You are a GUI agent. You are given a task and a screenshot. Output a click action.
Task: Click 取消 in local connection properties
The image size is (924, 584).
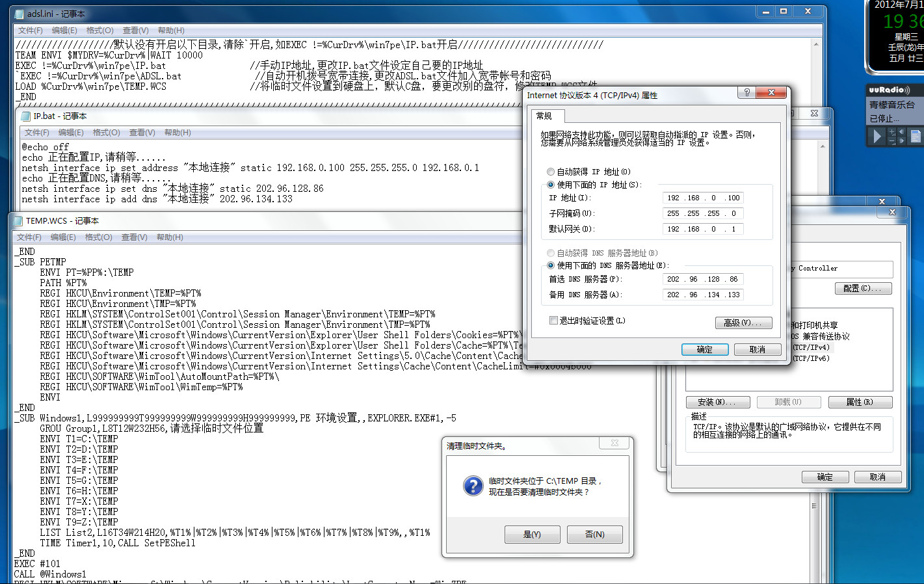click(878, 477)
